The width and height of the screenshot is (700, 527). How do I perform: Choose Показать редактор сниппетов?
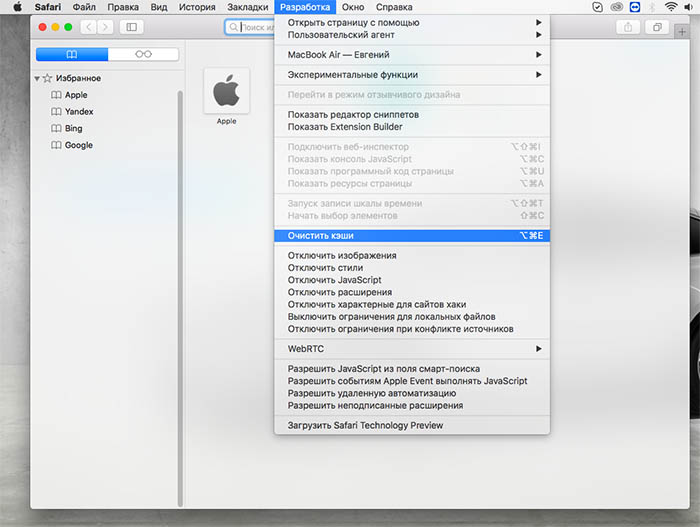[412, 115]
